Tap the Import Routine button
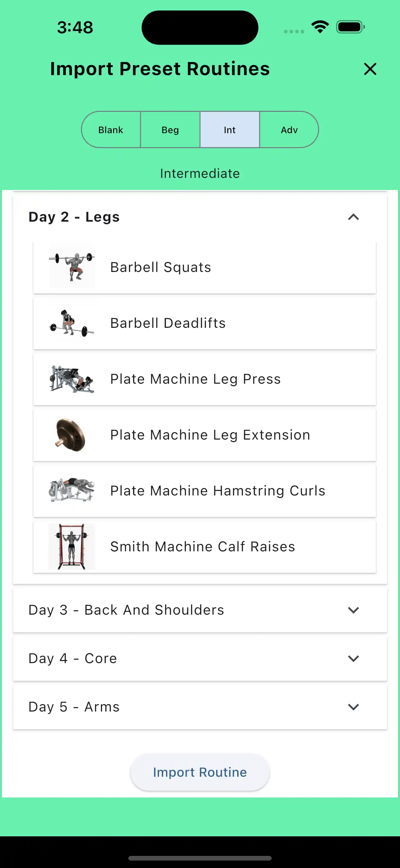The width and height of the screenshot is (400, 868). (200, 772)
